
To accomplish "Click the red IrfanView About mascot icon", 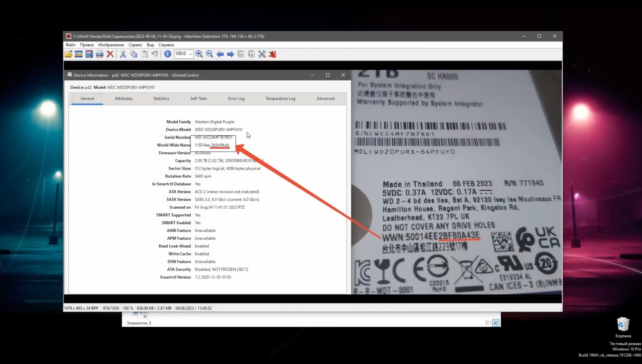I will pos(273,54).
